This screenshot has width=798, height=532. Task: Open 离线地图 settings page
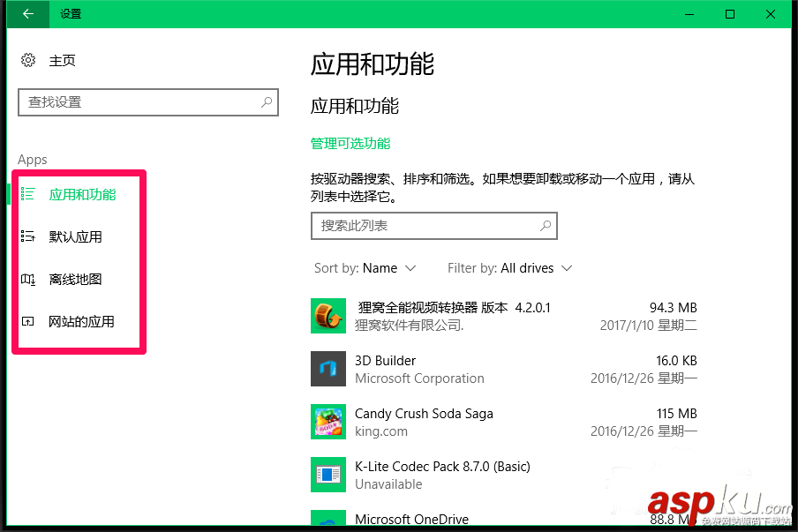pyautogui.click(x=75, y=279)
